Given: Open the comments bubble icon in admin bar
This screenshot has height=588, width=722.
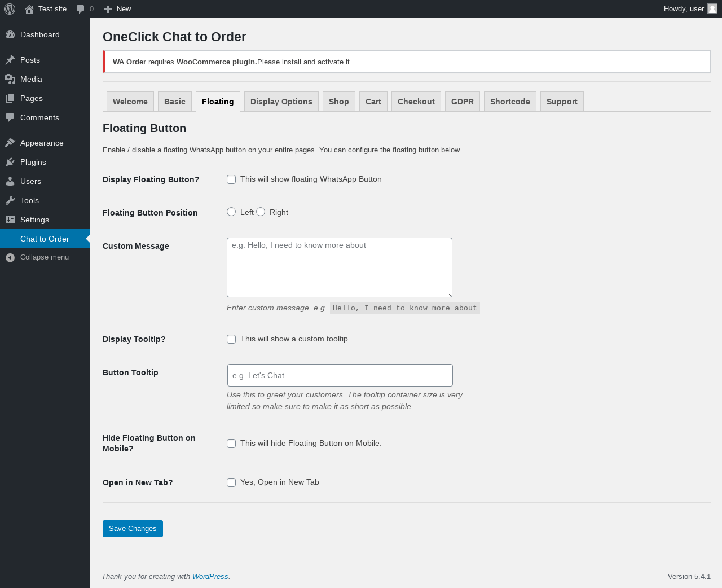Looking at the screenshot, I should tap(81, 9).
